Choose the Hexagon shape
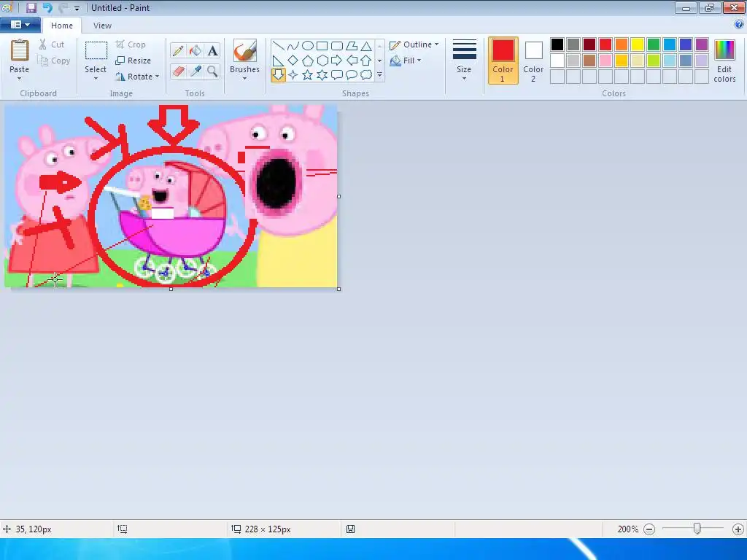The height and width of the screenshot is (560, 747). tap(322, 61)
